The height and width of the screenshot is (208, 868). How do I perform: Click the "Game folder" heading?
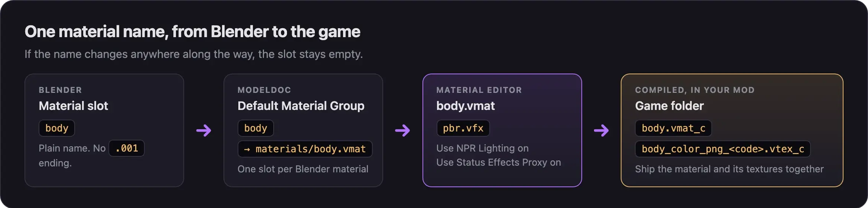point(669,106)
